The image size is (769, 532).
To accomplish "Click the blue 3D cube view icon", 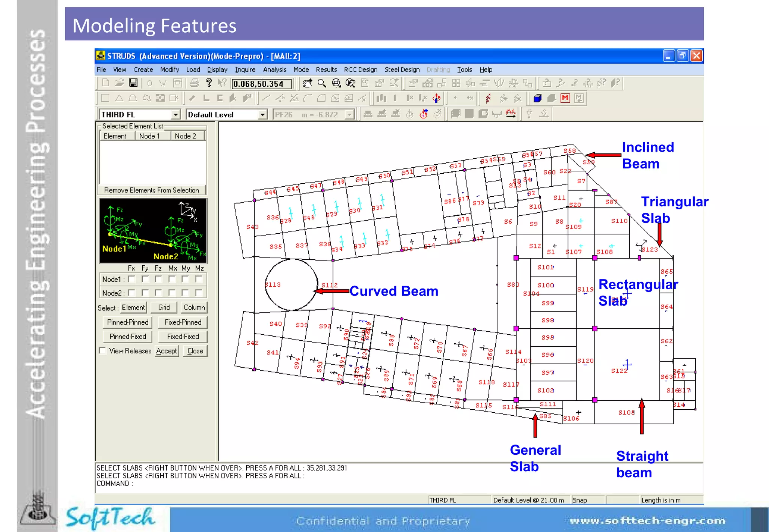I will click(538, 98).
